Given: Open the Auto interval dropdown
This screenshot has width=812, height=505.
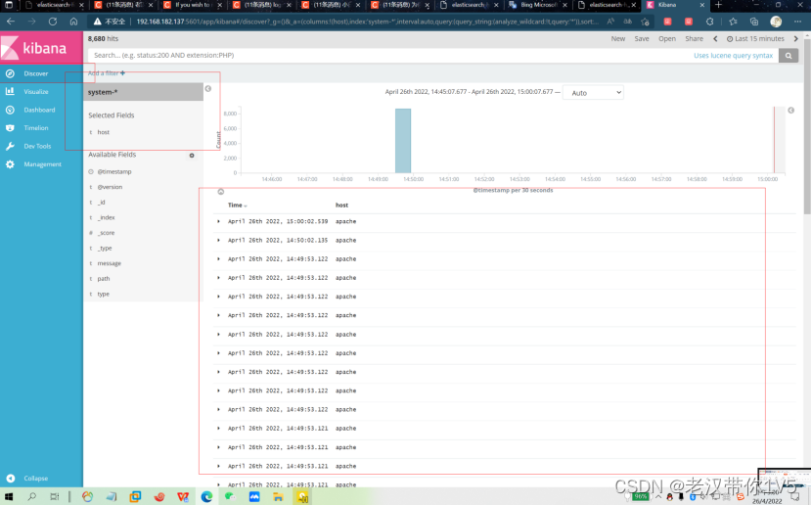Looking at the screenshot, I should click(x=593, y=93).
